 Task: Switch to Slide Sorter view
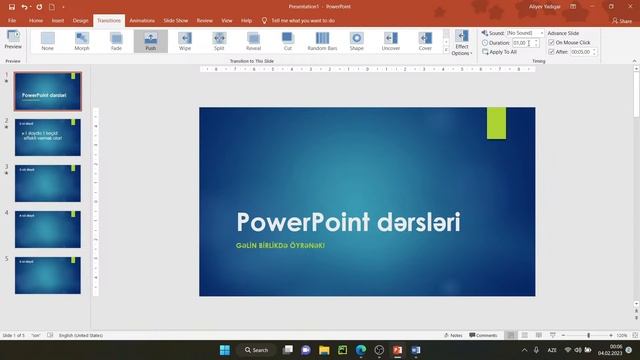(x=524, y=335)
